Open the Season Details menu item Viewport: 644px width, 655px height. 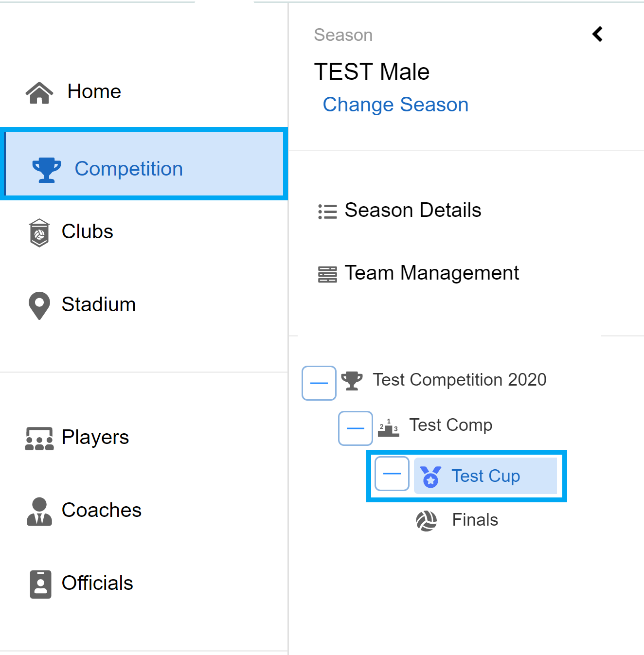pos(400,211)
